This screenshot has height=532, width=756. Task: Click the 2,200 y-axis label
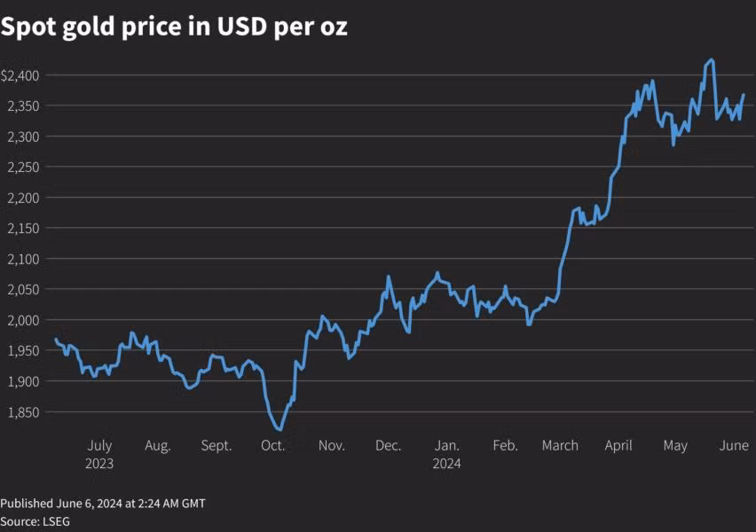(24, 198)
